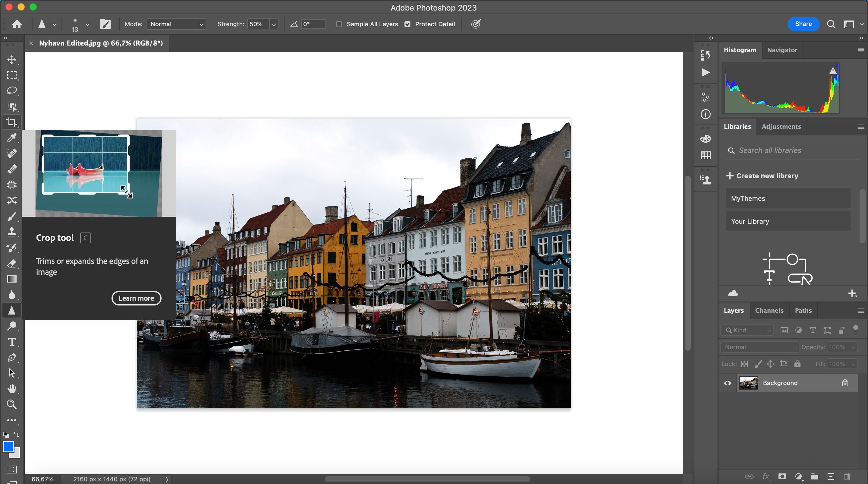Hide the Background layer
Viewport: 868px width, 484px height.
[728, 383]
